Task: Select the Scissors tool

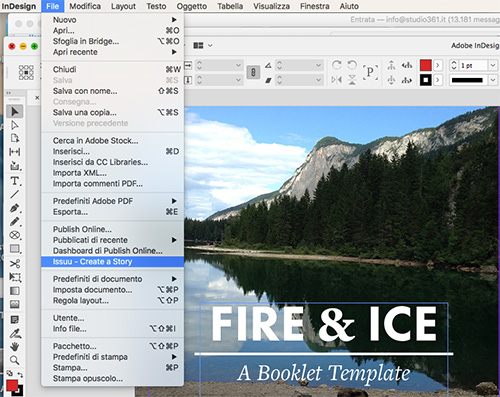Action: [x=15, y=264]
